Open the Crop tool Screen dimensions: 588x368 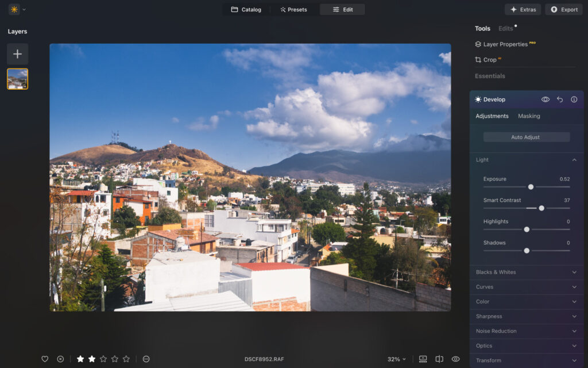pos(489,59)
